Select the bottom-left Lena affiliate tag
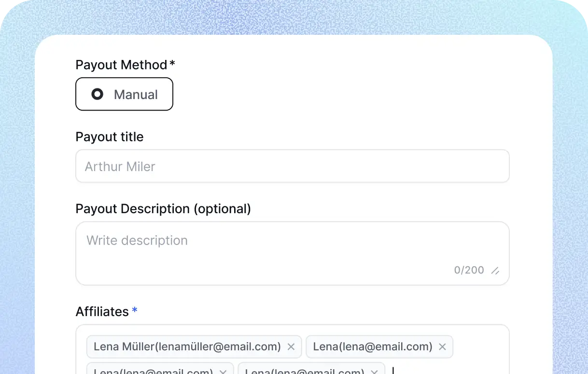 pyautogui.click(x=154, y=372)
